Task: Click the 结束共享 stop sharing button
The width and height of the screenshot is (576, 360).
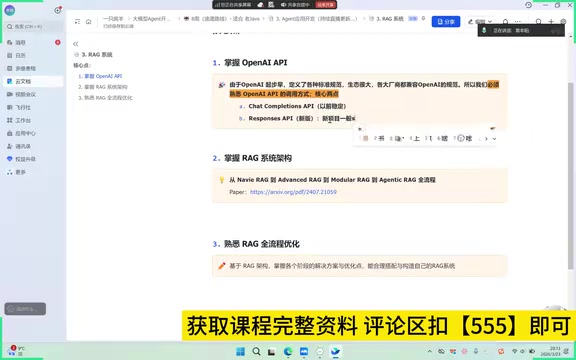Action: click(x=325, y=5)
